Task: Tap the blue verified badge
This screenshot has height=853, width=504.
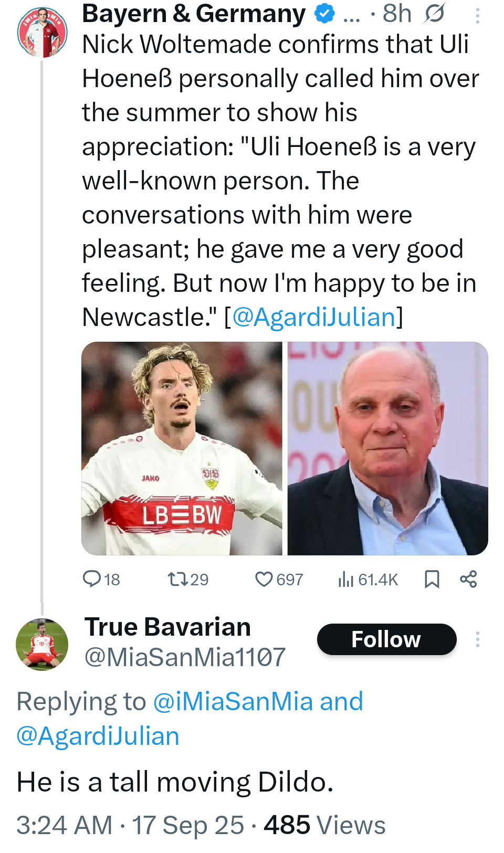Action: [324, 14]
